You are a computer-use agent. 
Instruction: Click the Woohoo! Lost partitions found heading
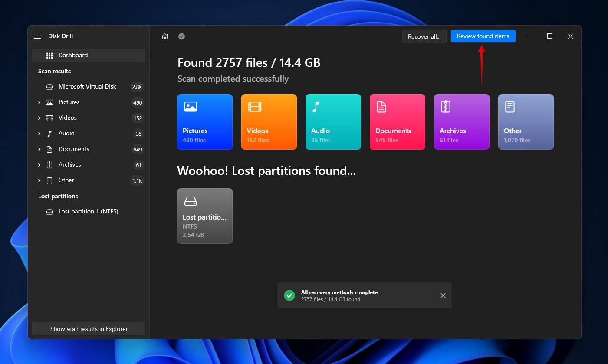click(266, 171)
